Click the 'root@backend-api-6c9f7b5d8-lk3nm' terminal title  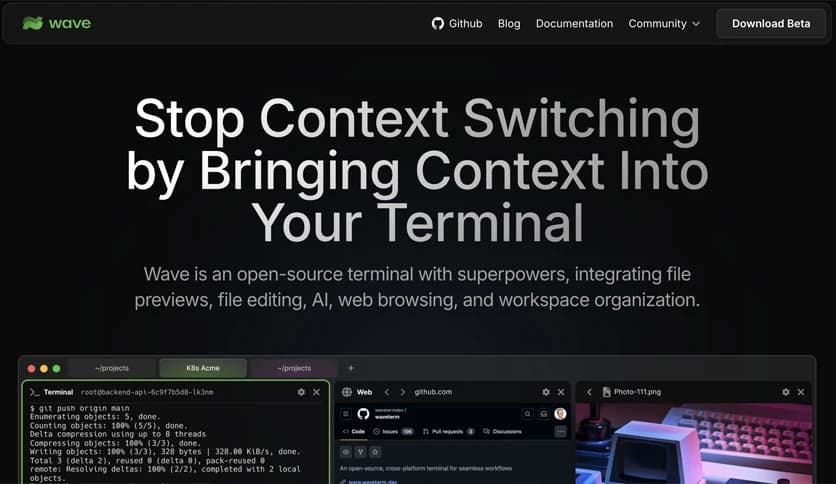tap(147, 392)
